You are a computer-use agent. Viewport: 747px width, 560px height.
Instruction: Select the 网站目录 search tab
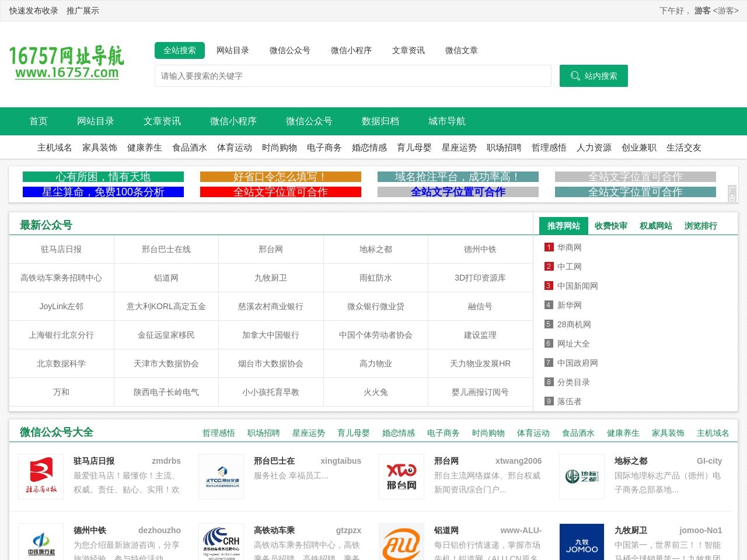[233, 50]
